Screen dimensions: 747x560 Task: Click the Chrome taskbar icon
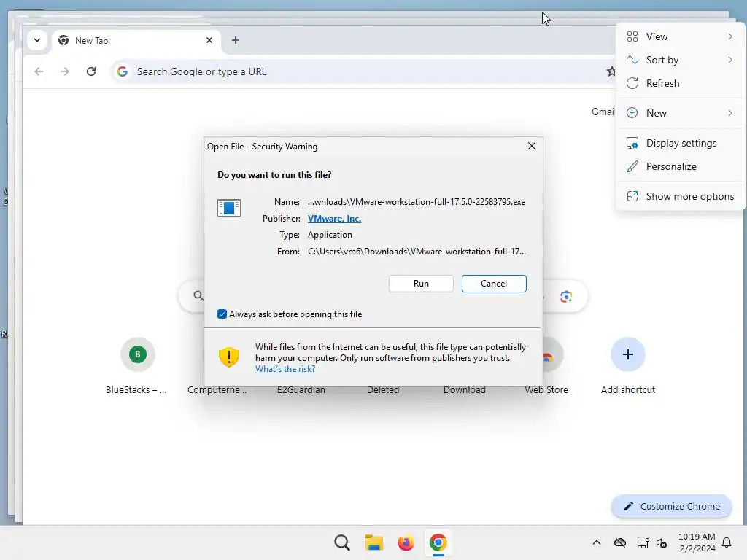click(438, 542)
